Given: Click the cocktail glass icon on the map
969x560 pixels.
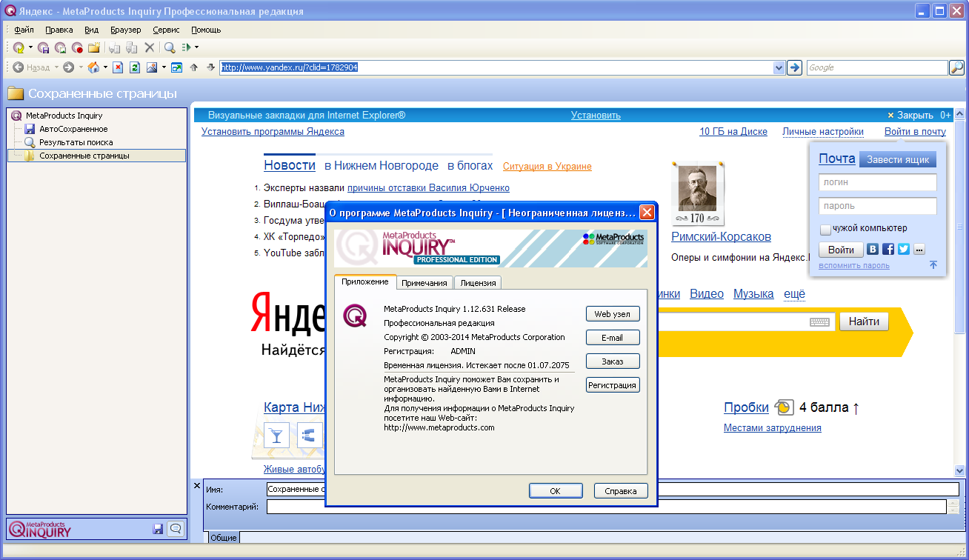Looking at the screenshot, I should [277, 436].
